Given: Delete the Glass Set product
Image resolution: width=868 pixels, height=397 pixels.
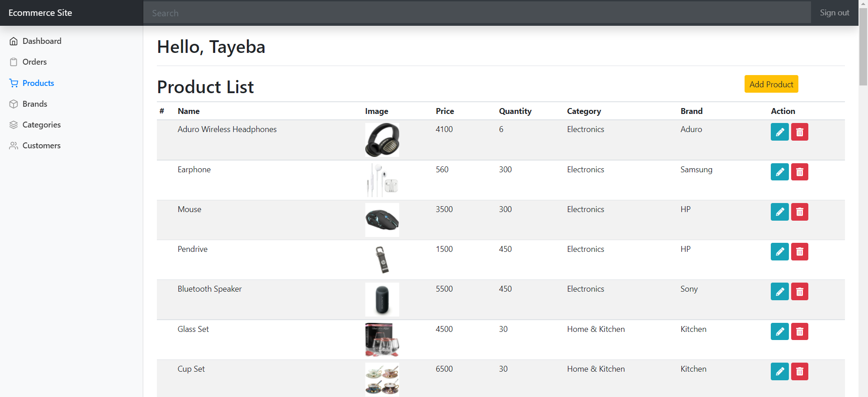Looking at the screenshot, I should (x=799, y=331).
